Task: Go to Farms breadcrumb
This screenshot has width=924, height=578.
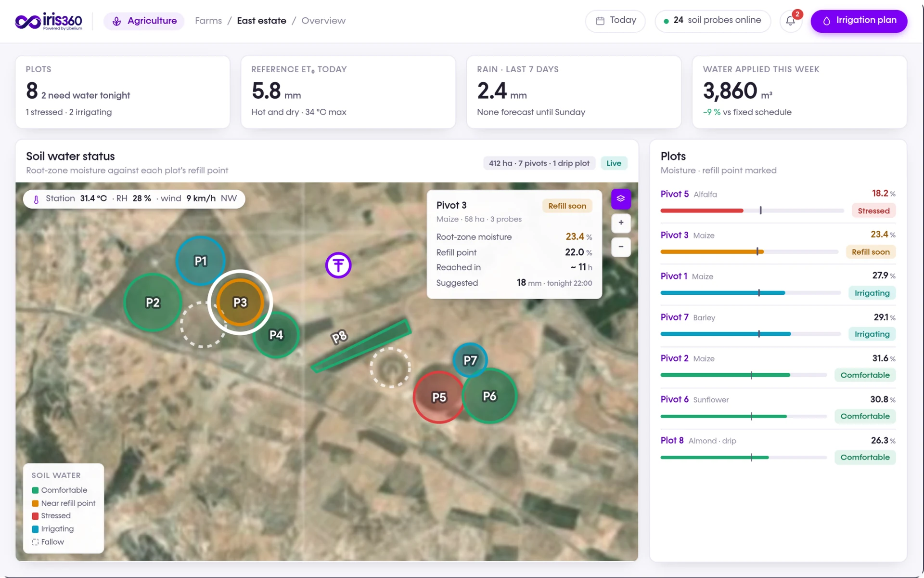Action: coord(208,21)
